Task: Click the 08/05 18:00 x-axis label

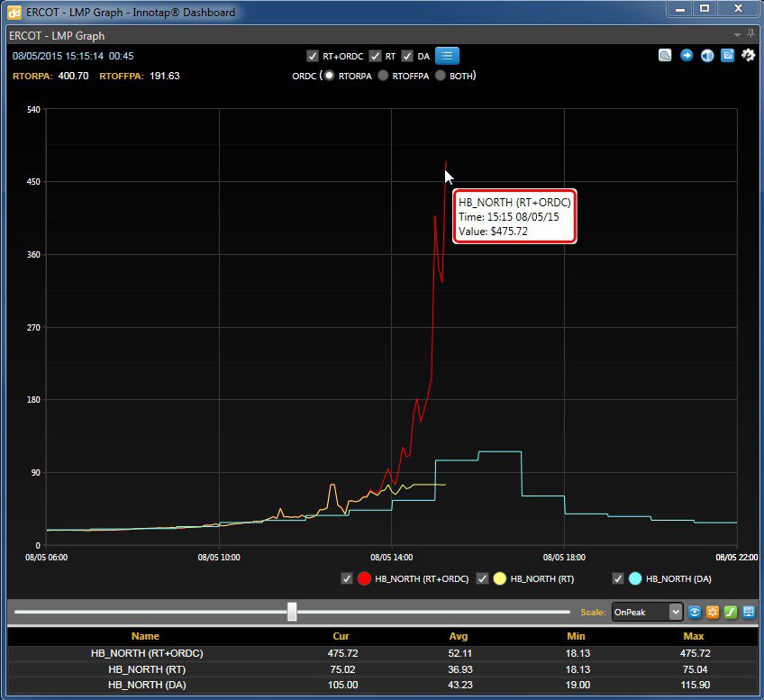Action: [564, 558]
